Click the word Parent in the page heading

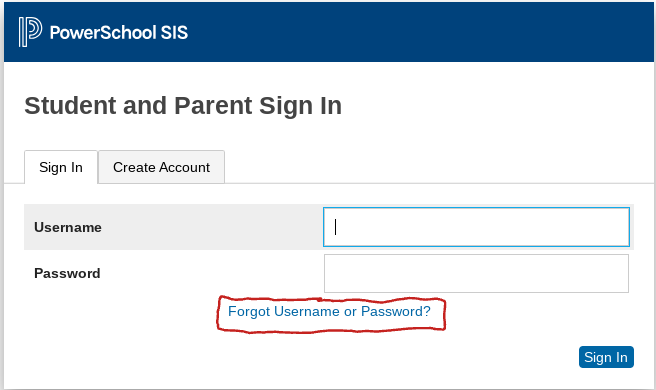[213, 105]
